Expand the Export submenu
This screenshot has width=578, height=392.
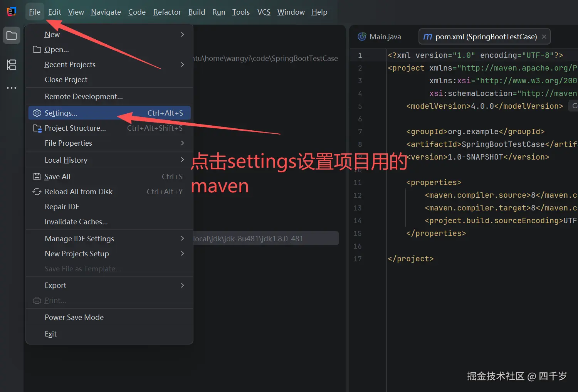point(182,285)
